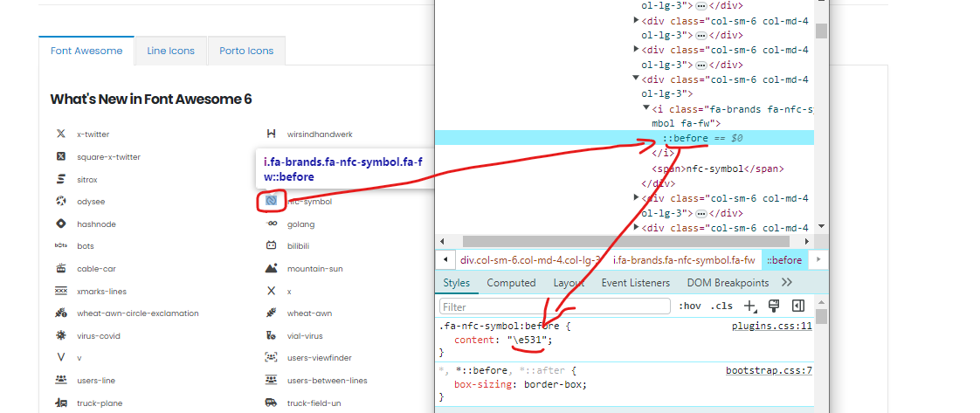Select the span nfc-symbol node
Image resolution: width=980 pixels, height=413 pixels.
coord(717,169)
